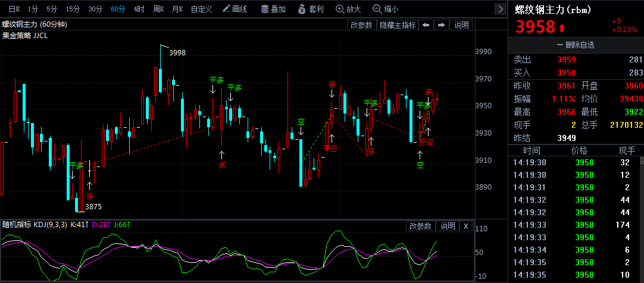Select the 60分 timeframe
Screen dimensions: 644x283
(x=118, y=8)
